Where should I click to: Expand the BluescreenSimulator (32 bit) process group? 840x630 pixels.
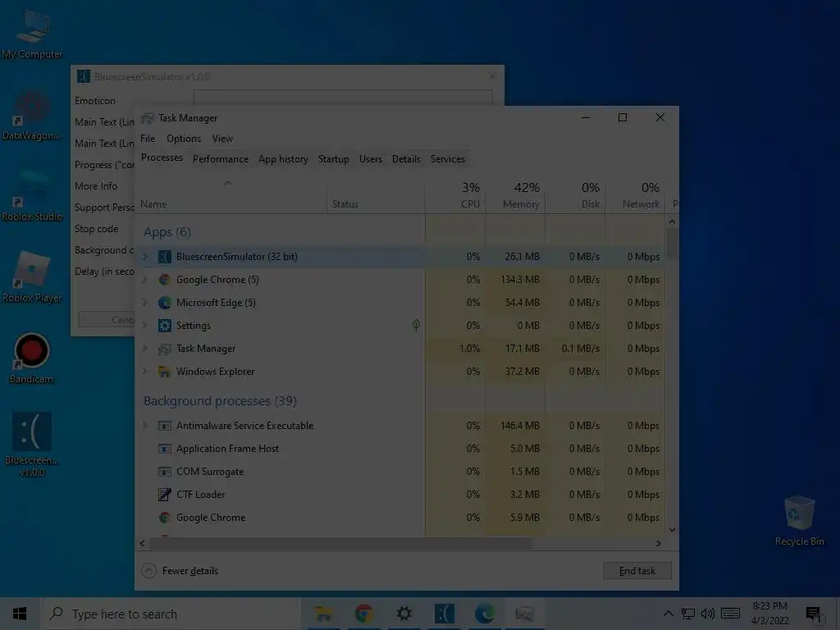pyautogui.click(x=144, y=257)
